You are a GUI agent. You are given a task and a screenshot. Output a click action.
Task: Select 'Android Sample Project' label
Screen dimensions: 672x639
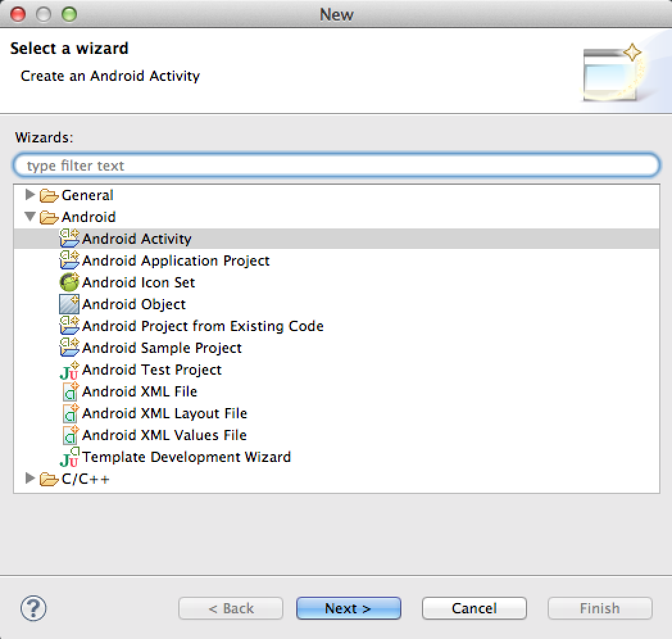pos(162,348)
